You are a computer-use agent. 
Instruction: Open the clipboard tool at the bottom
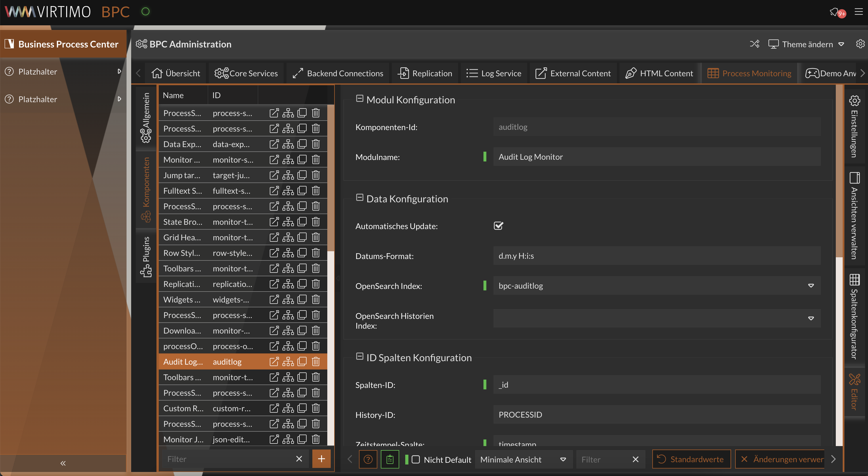389,459
